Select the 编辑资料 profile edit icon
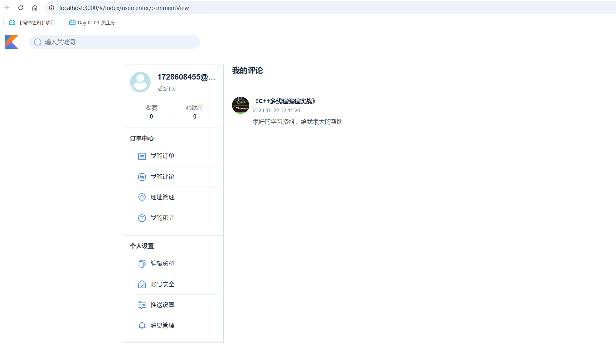The width and height of the screenshot is (616, 364). click(142, 263)
